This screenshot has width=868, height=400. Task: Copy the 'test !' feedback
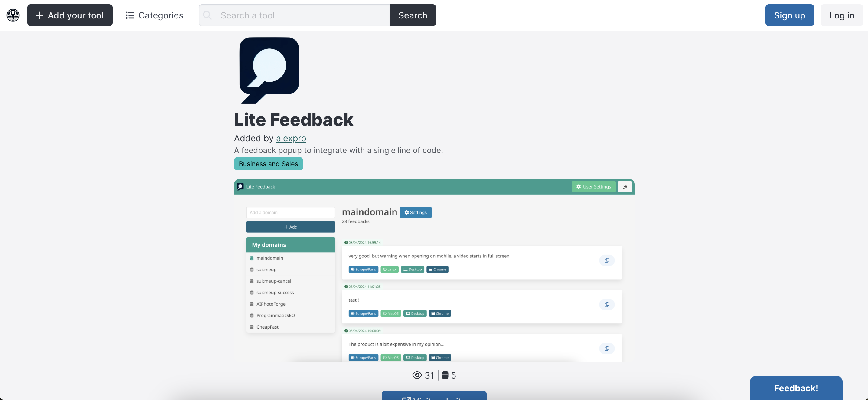click(x=607, y=305)
